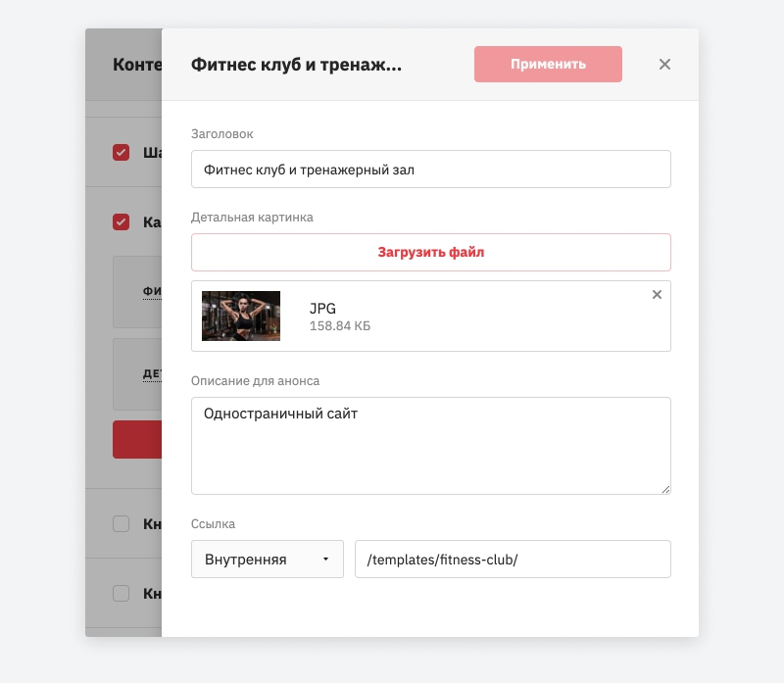Image resolution: width=784 pixels, height=683 pixels.
Task: Focus the Заголовок text field
Action: coord(431,169)
